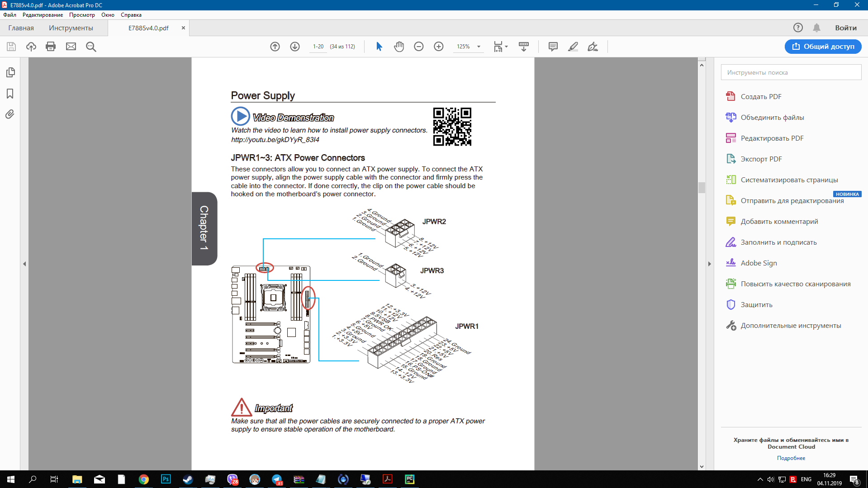Print the document with printer icon
Viewport: 868px width, 488px height.
click(x=51, y=47)
